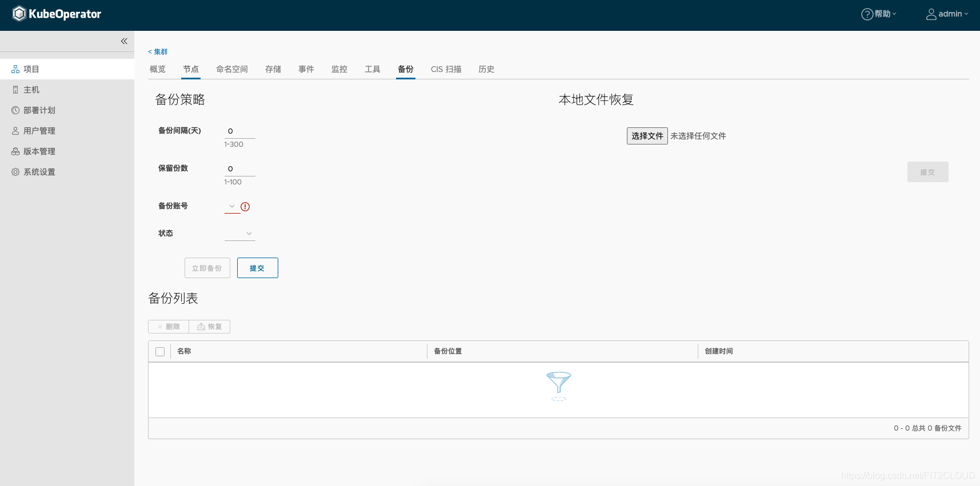The height and width of the screenshot is (486, 980).
Task: Click the 部署计划 clock icon
Action: click(15, 110)
